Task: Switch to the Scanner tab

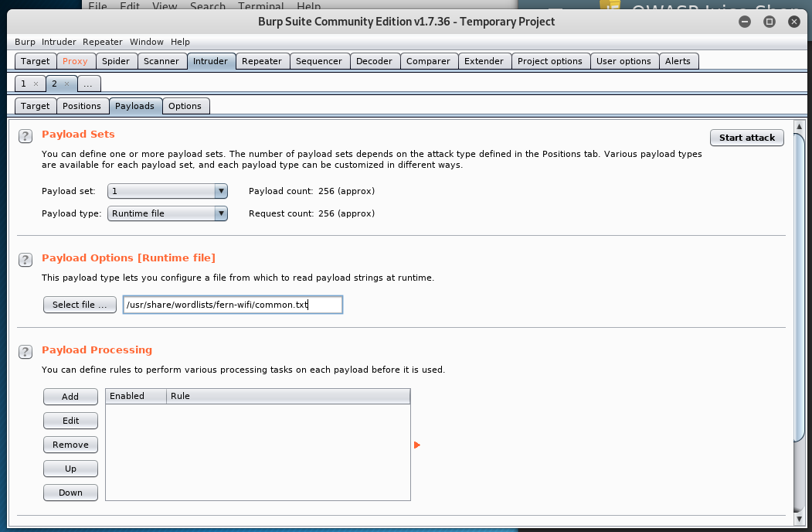Action: [161, 61]
